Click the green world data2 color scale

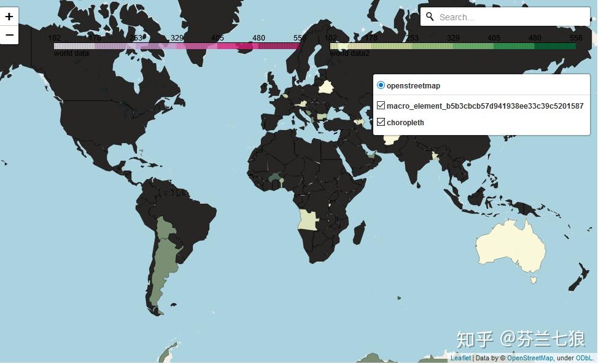[x=454, y=45]
